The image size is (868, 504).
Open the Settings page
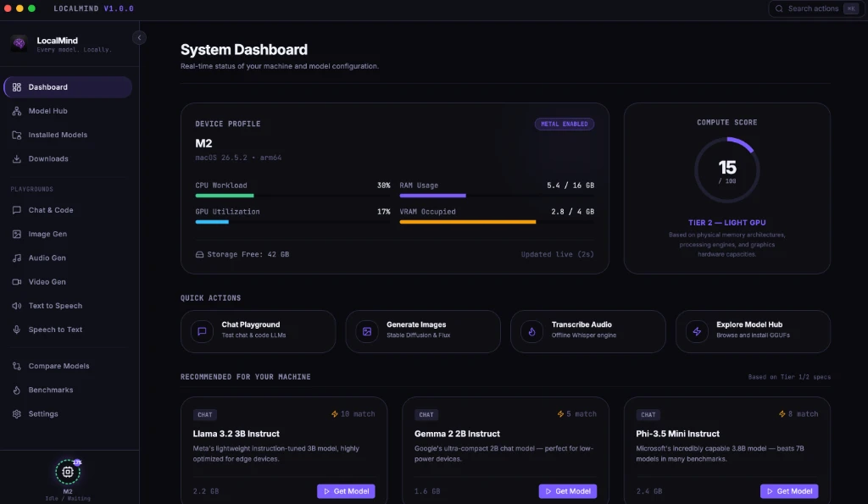68,413
